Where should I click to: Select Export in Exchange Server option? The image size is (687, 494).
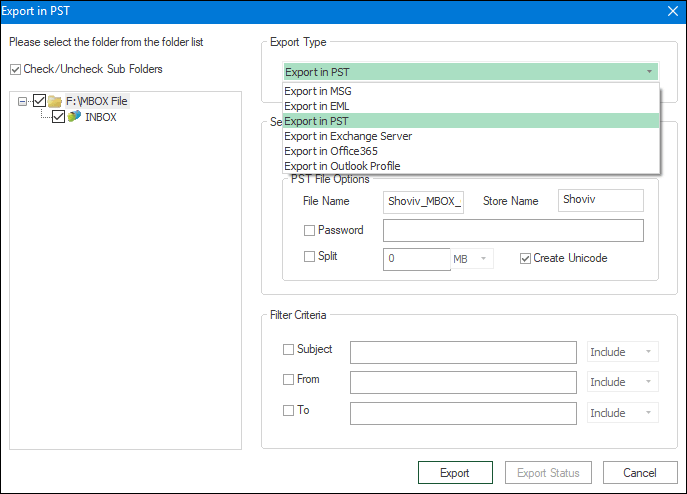(471, 136)
